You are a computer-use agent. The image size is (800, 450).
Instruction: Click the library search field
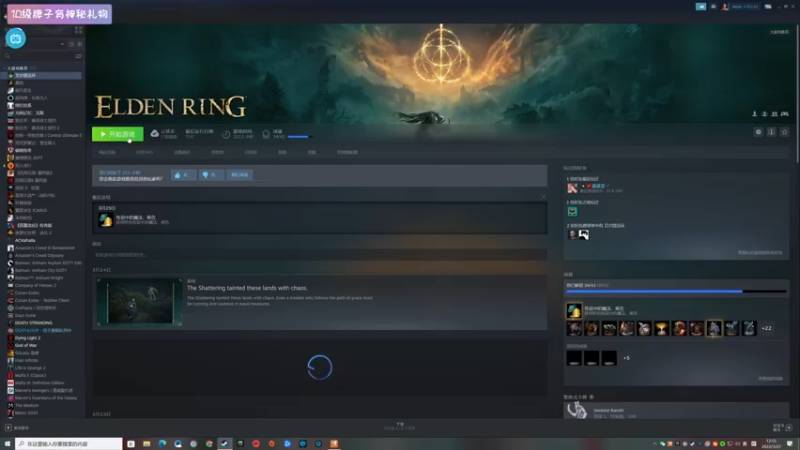pos(39,56)
